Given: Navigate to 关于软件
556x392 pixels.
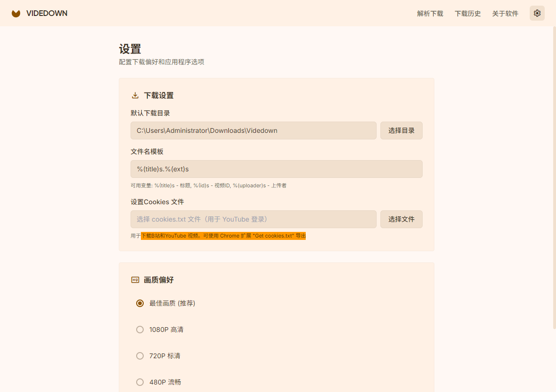Looking at the screenshot, I should pos(505,14).
